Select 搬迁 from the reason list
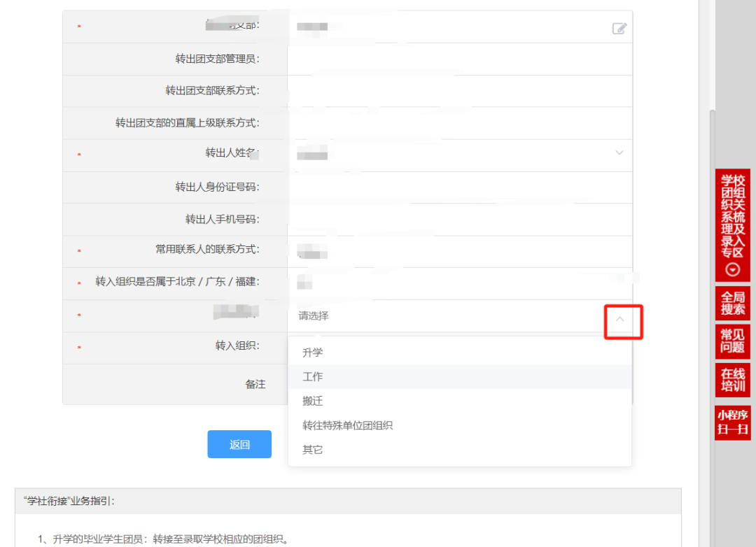The height and width of the screenshot is (547, 756). [313, 402]
